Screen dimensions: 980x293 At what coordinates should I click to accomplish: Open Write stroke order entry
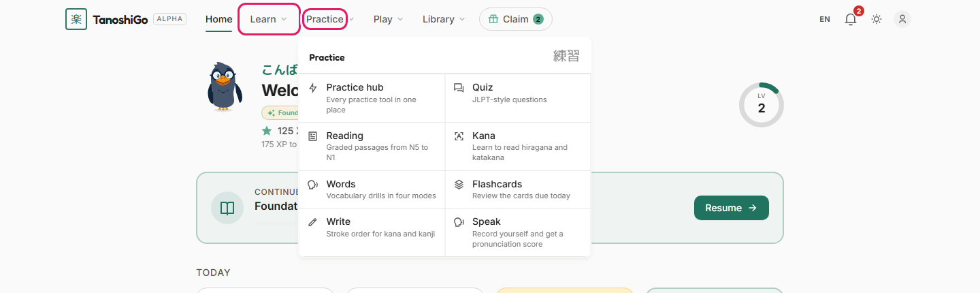point(372,232)
